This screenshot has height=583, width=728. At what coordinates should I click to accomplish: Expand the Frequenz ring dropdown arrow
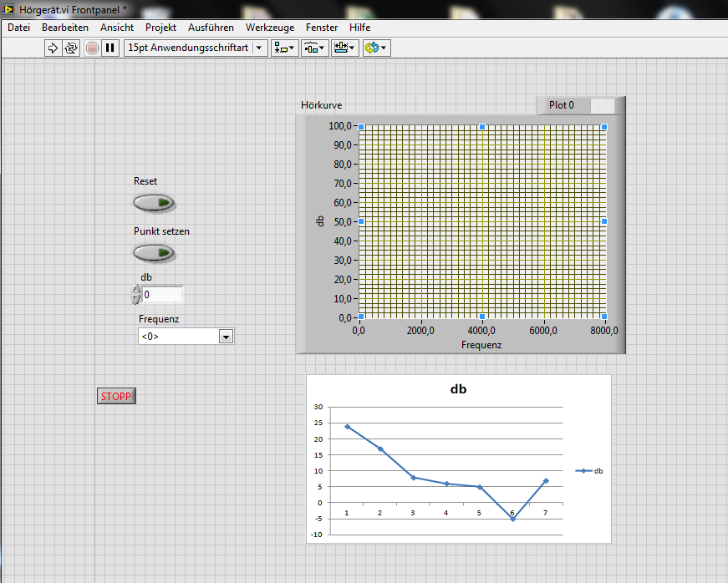[227, 337]
